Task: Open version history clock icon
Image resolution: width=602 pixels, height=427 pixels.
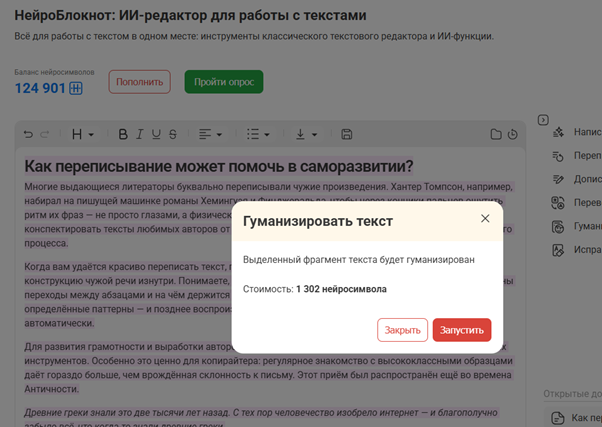Action: [x=513, y=134]
